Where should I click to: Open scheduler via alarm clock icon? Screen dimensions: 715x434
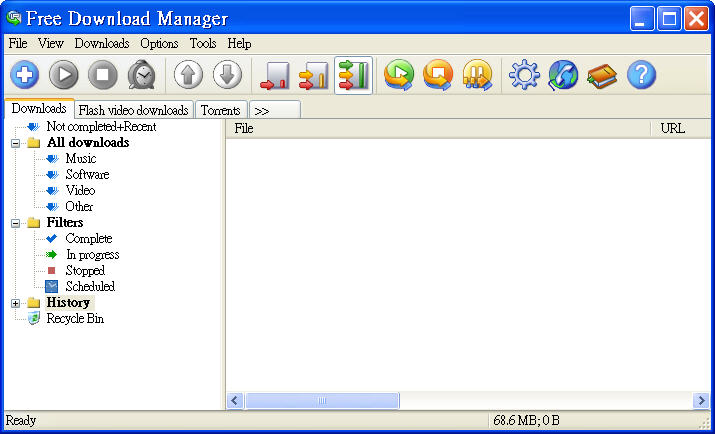point(142,75)
